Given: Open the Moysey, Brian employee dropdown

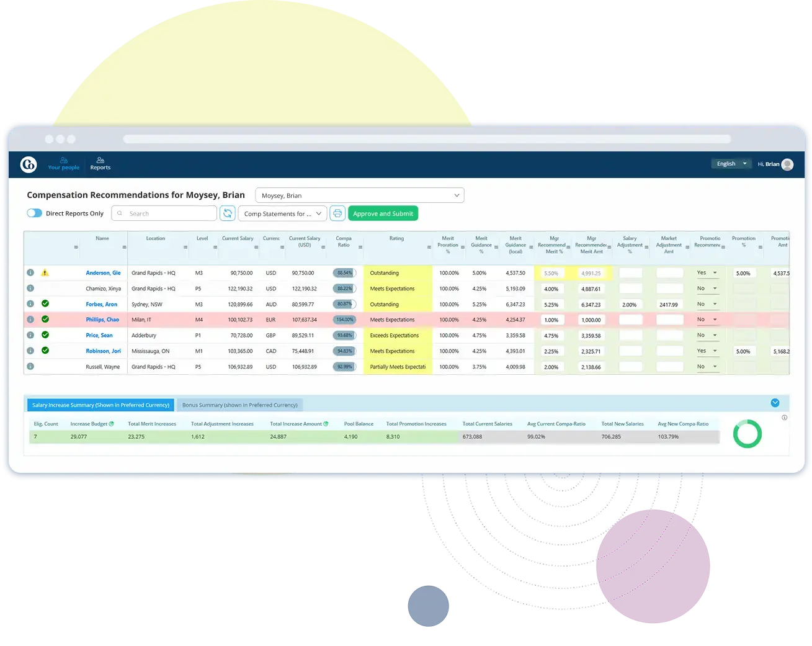Looking at the screenshot, I should [x=360, y=195].
